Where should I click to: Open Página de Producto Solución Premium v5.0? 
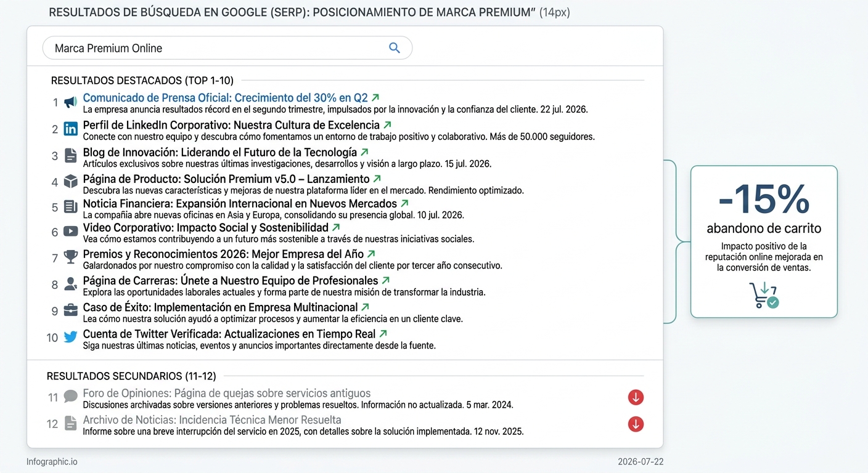(x=226, y=179)
